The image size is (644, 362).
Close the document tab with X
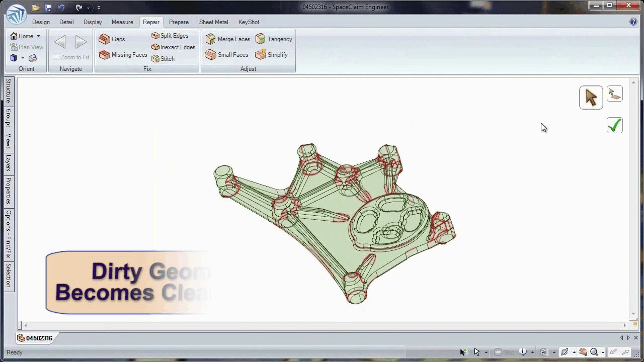[636, 338]
